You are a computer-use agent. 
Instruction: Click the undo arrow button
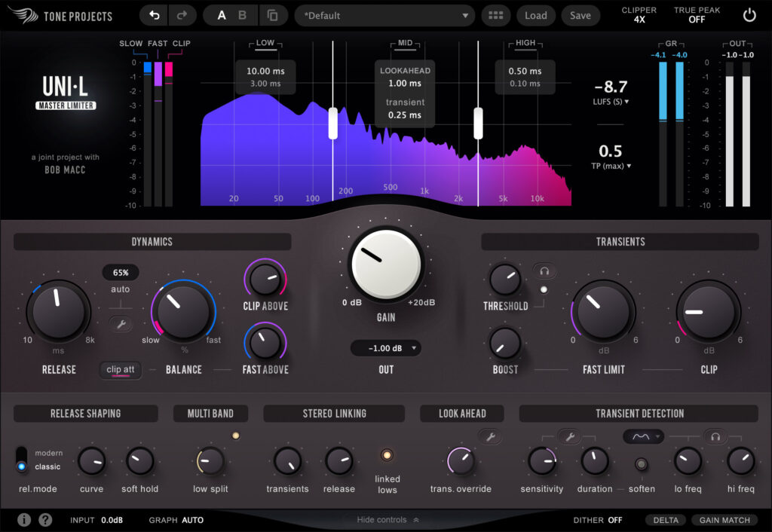click(154, 16)
